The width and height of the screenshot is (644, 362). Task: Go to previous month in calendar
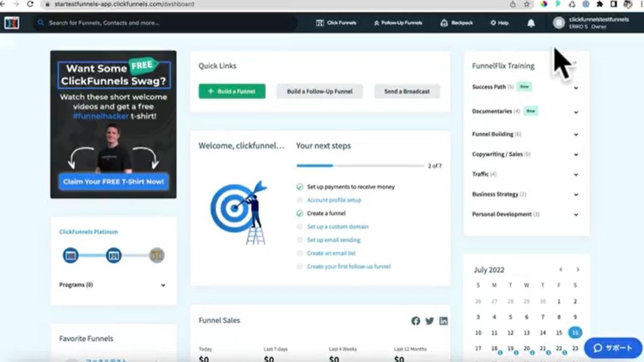point(561,270)
